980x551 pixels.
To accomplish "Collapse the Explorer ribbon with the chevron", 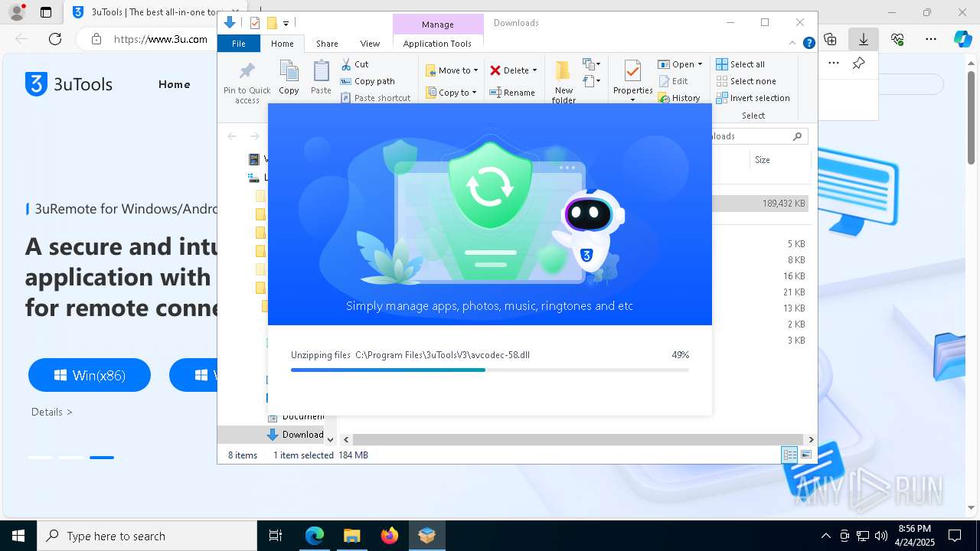I will [792, 44].
